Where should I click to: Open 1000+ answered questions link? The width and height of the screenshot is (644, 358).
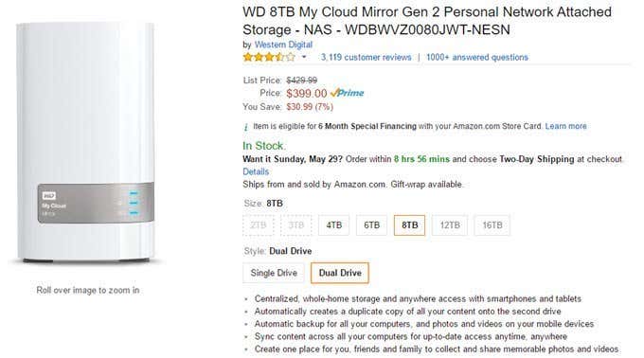pyautogui.click(x=477, y=58)
